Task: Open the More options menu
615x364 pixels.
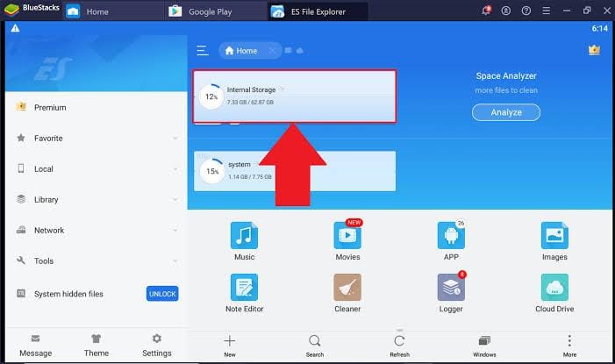Action: pyautogui.click(x=569, y=346)
